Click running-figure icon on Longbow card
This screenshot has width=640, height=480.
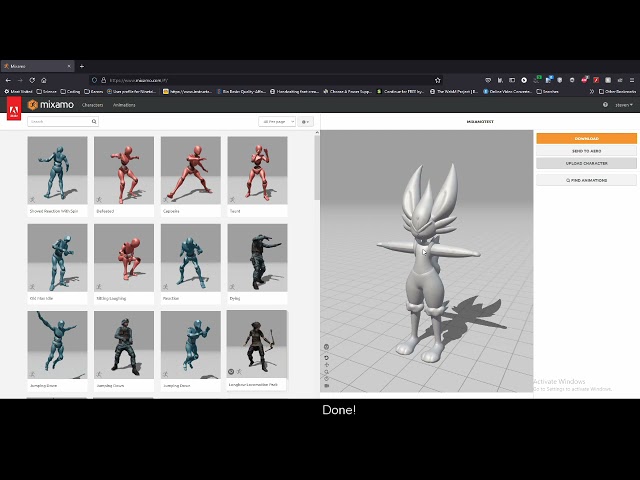239,371
